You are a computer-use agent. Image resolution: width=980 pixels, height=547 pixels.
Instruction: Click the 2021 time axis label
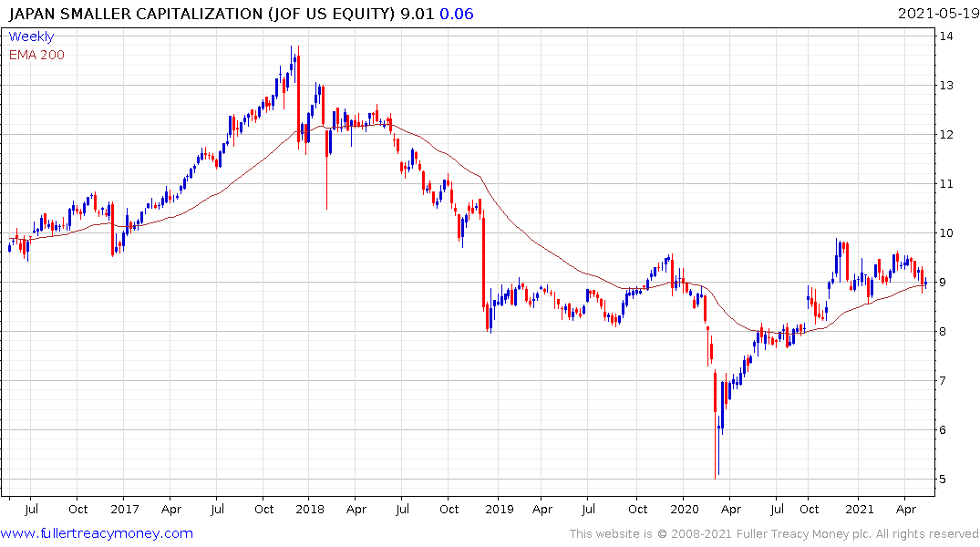tap(860, 509)
